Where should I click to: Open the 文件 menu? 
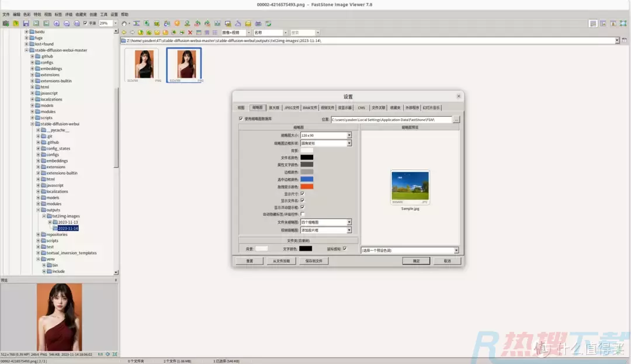6,15
